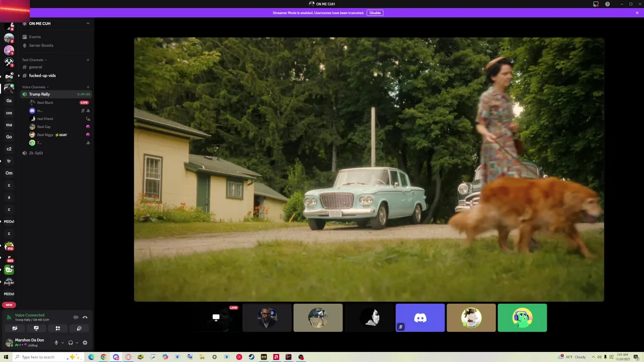Open the c2 server in server list
Viewport: 644px width, 362px height.
[x=9, y=149]
